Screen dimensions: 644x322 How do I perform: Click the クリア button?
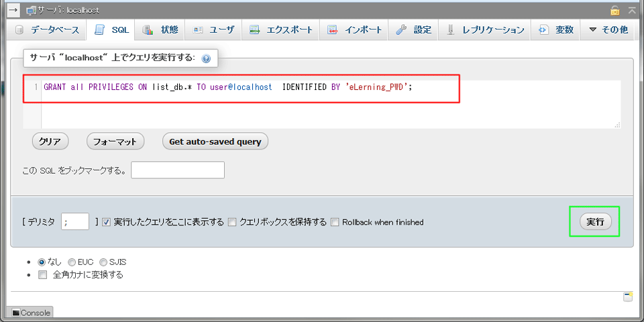50,142
